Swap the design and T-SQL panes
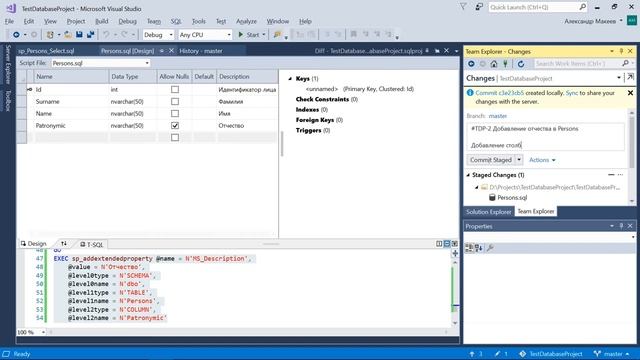The width and height of the screenshot is (640, 360). tap(64, 244)
